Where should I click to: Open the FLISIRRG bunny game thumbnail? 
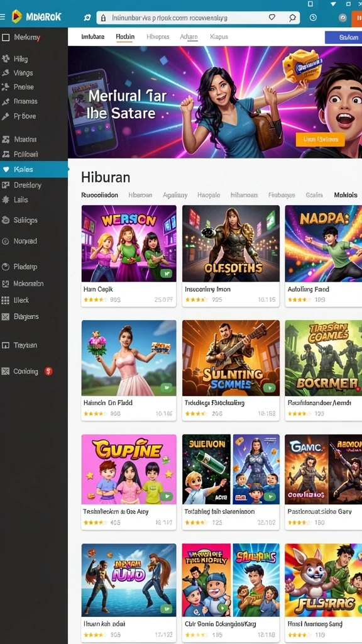coord(324,580)
